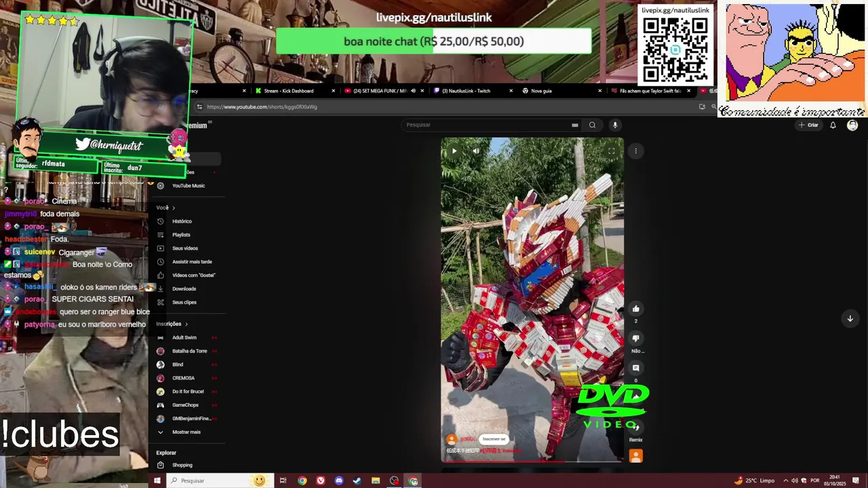Open Steam from the taskbar
Viewport: 868px width, 488px height.
coord(357,481)
